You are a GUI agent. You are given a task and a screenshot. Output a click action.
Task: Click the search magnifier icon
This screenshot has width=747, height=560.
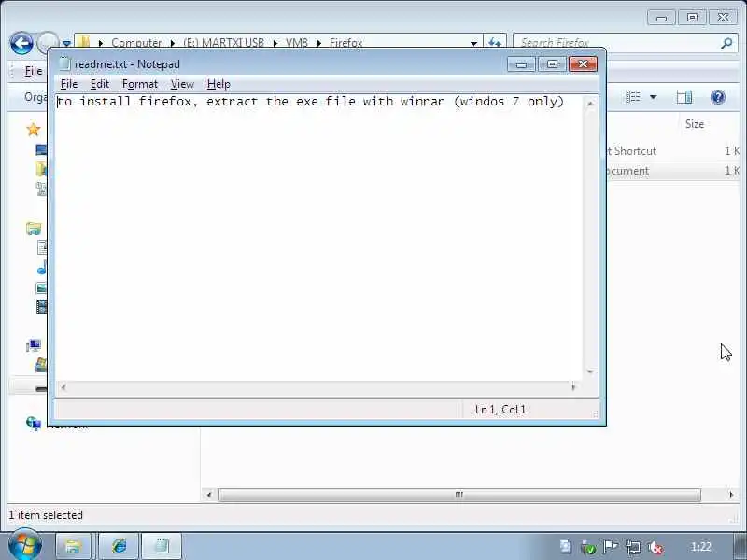coord(726,43)
